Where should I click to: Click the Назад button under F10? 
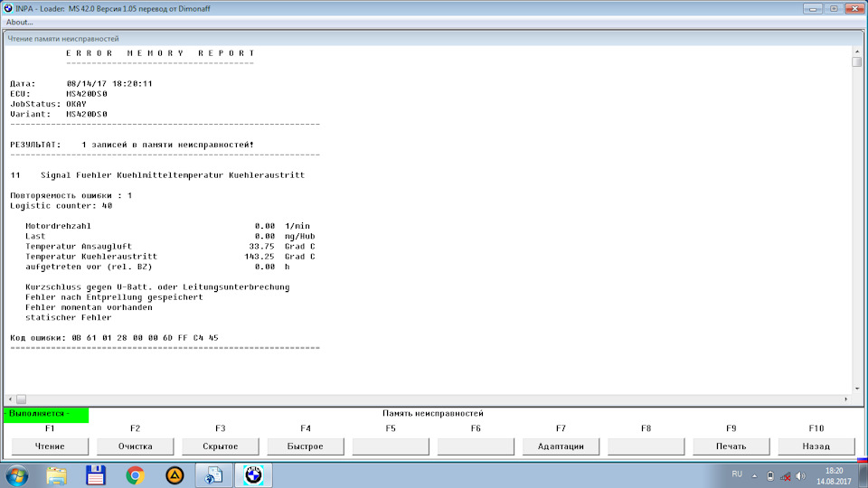[x=816, y=446]
